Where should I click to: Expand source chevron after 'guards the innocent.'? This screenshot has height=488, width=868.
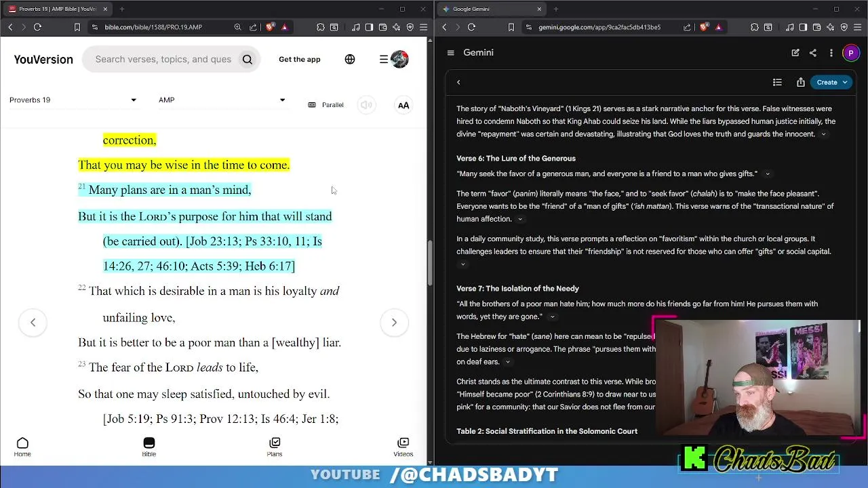coord(823,134)
